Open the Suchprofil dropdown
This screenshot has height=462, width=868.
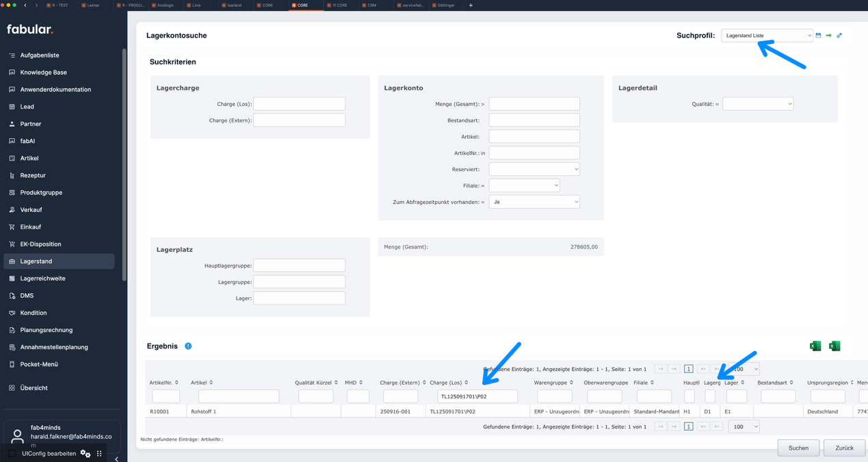click(x=767, y=36)
